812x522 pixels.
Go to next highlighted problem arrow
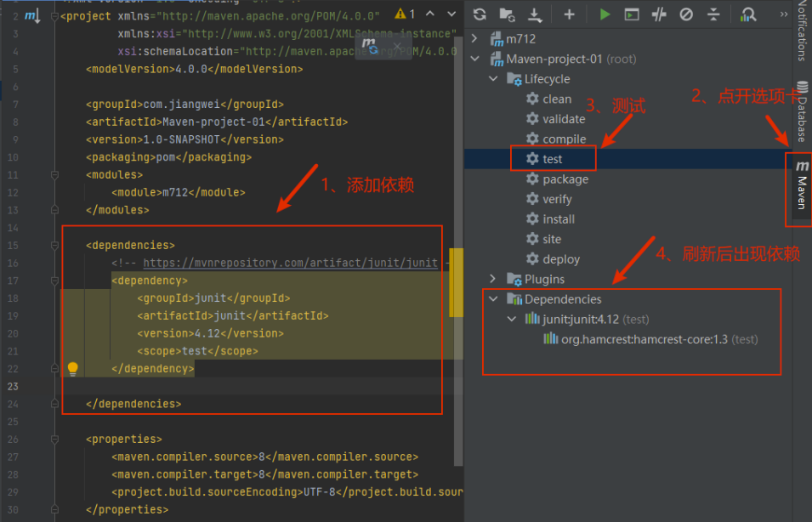click(451, 14)
